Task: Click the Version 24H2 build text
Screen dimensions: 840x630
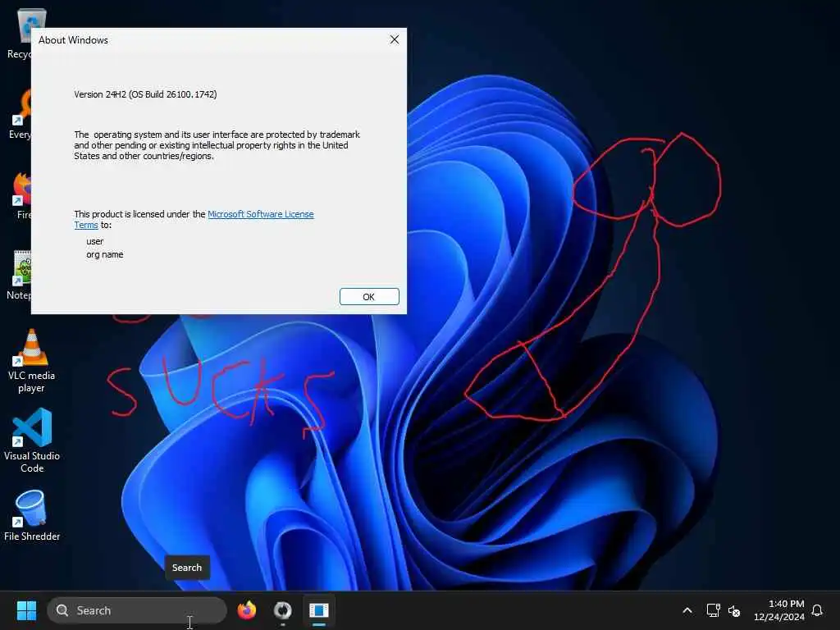Action: pos(145,94)
